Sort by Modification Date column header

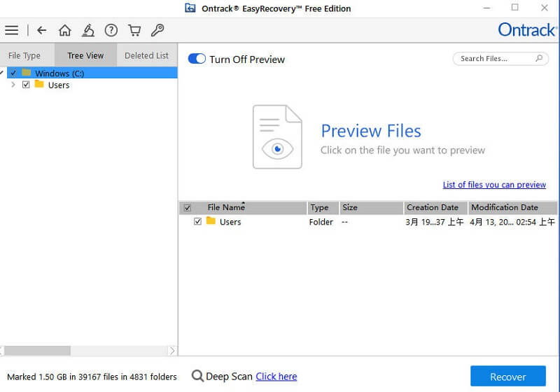pyautogui.click(x=512, y=207)
